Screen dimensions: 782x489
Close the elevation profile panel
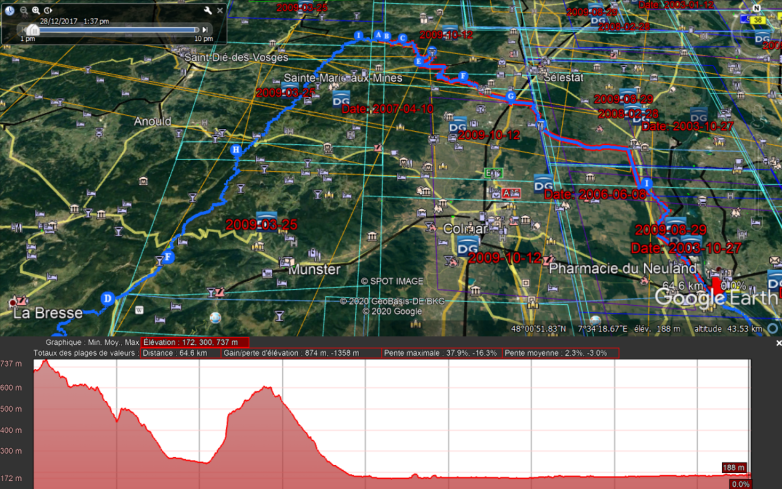[776, 342]
